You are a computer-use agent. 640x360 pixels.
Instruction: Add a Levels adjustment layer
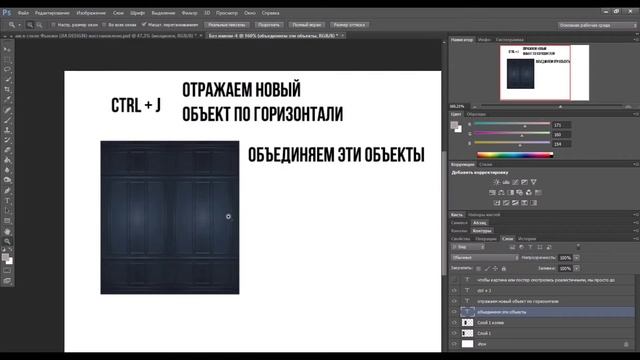[x=506, y=182]
